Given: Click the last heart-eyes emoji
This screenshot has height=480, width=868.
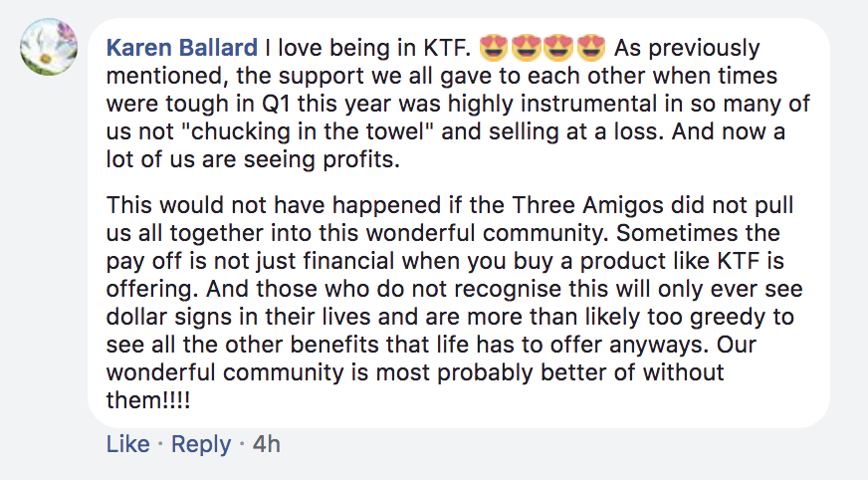Looking at the screenshot, I should 591,48.
